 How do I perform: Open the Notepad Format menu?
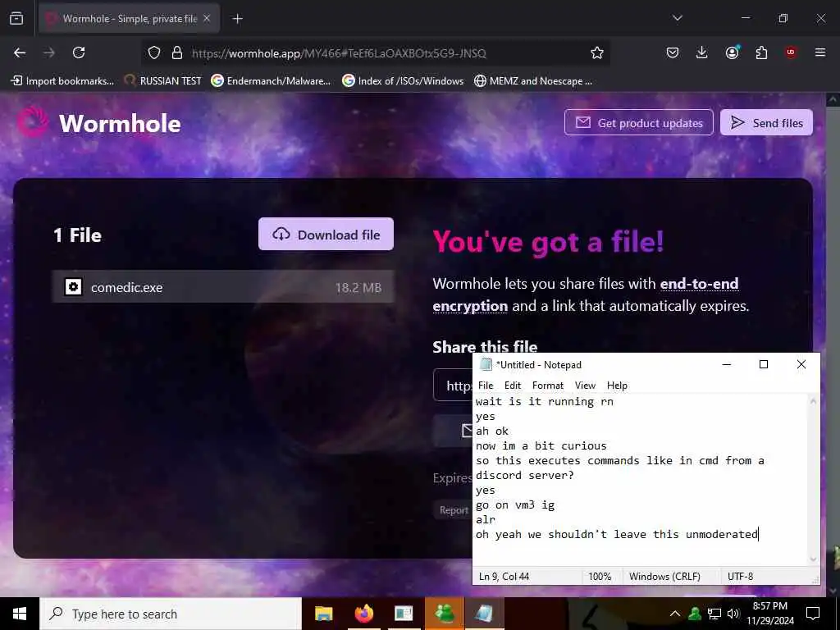[547, 386]
